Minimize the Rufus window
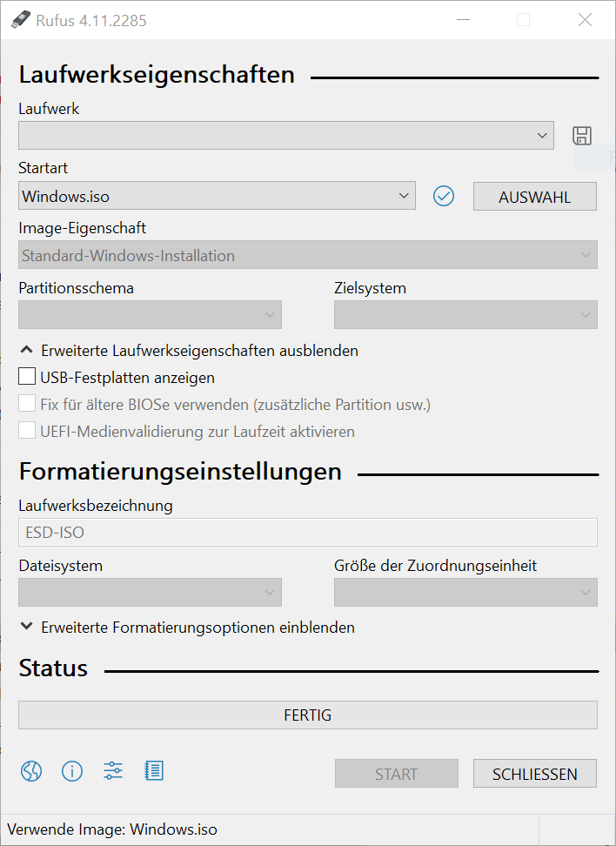Viewport: 616px width, 846px height. 464,20
